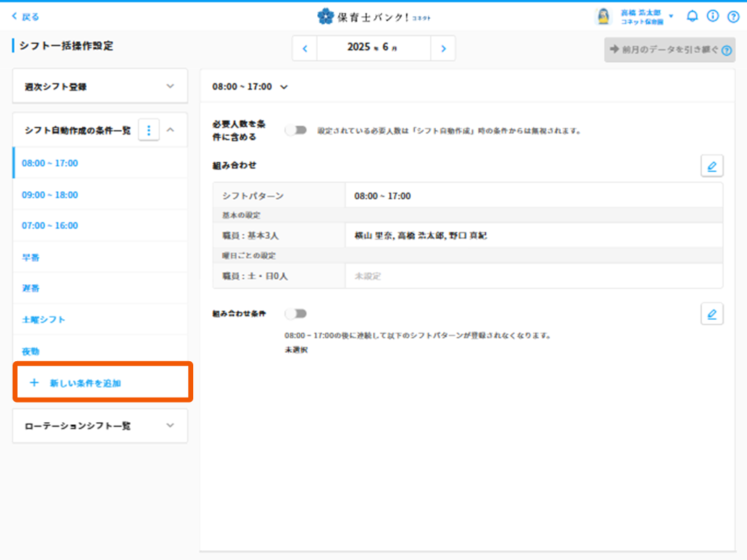Click the 戻る back link
The image size is (747, 560).
(26, 16)
